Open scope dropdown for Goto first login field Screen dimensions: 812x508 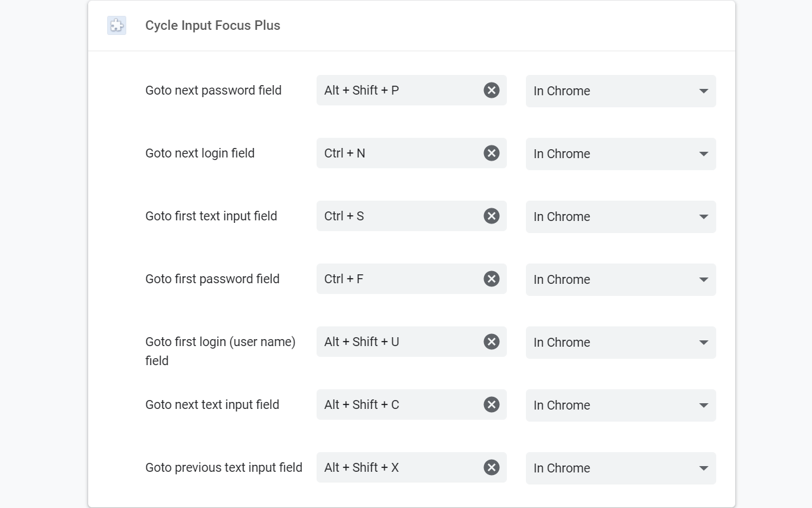coord(621,342)
